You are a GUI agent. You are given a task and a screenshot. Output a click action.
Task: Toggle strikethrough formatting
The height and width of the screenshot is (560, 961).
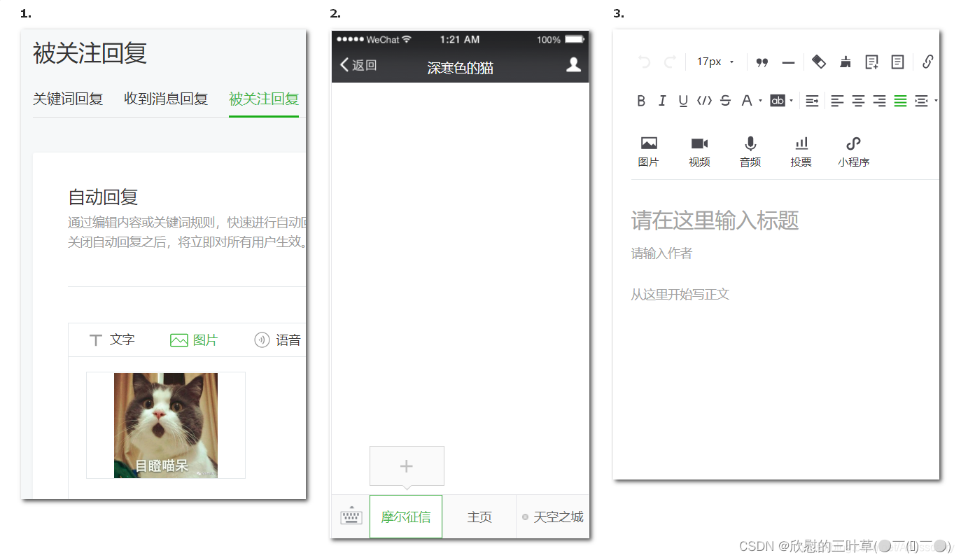[724, 100]
